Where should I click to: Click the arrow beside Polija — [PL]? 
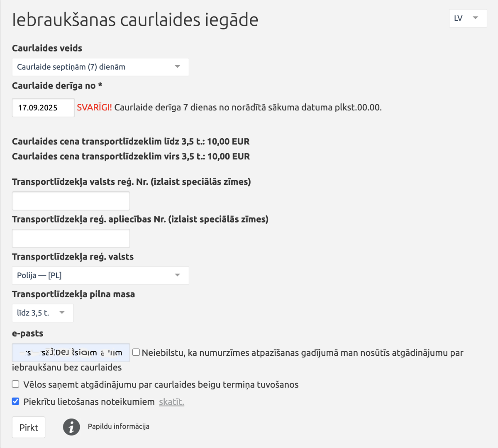(177, 275)
